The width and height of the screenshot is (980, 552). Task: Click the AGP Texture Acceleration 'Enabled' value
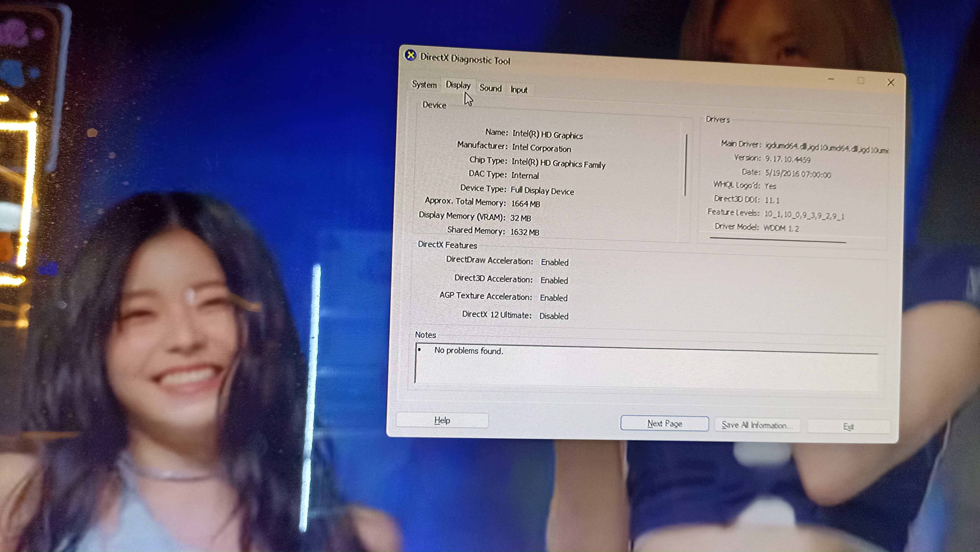click(x=554, y=298)
